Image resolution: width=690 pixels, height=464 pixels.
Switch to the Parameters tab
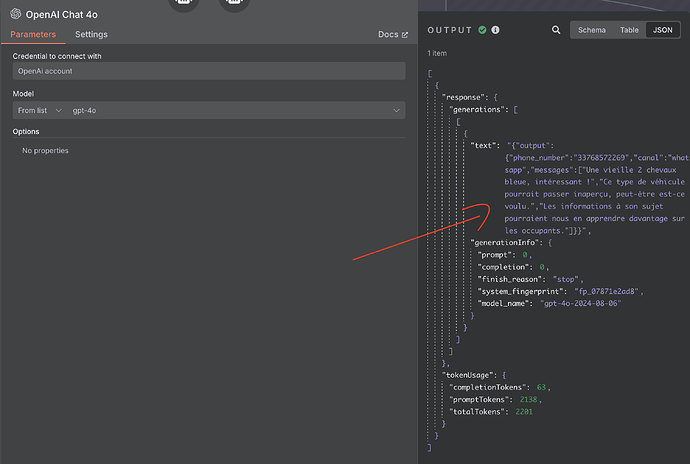coord(33,34)
